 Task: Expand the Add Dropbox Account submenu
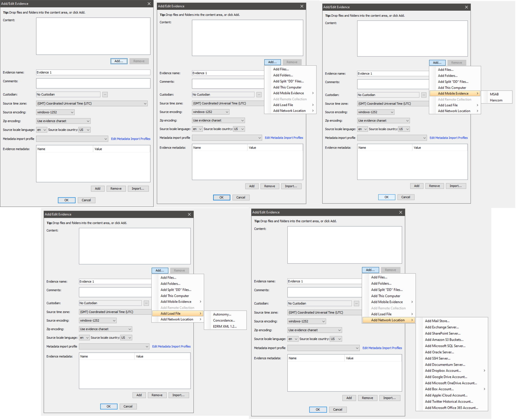[x=443, y=370]
